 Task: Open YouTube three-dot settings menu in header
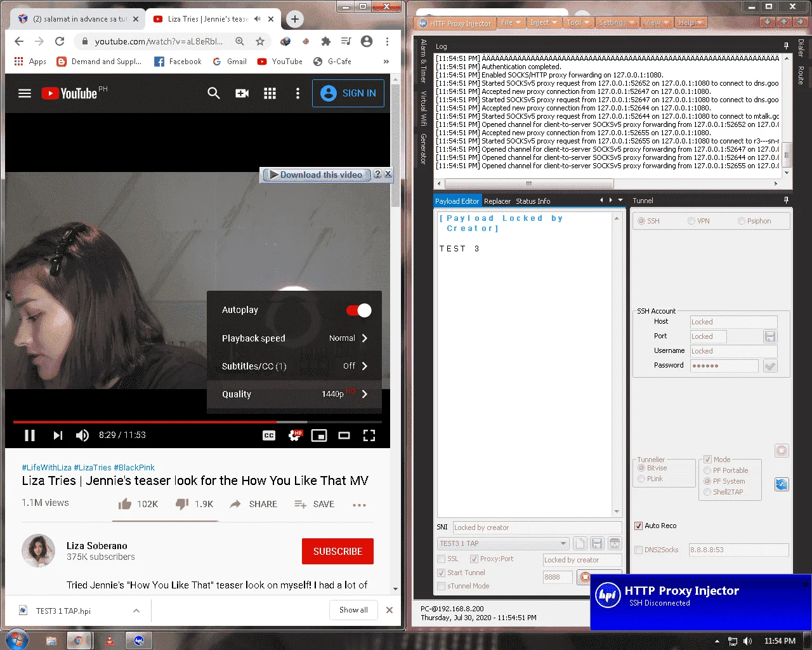[x=298, y=93]
